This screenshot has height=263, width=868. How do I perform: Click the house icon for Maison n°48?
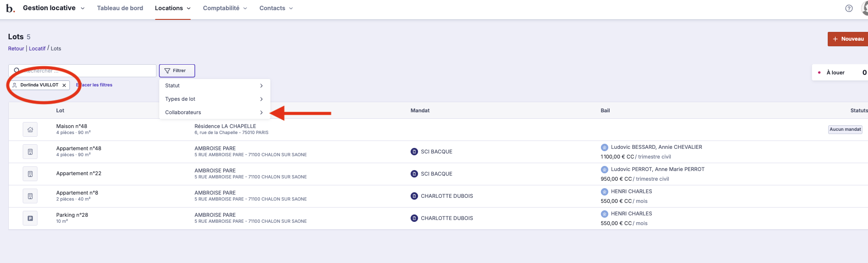(30, 129)
